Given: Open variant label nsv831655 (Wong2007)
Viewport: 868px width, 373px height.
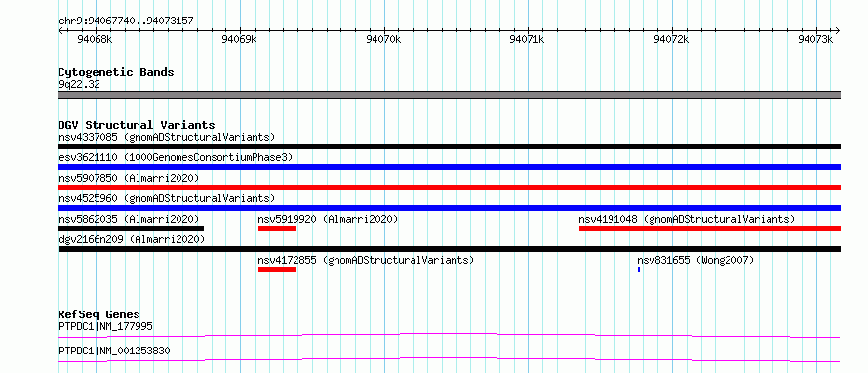Looking at the screenshot, I should [x=695, y=260].
